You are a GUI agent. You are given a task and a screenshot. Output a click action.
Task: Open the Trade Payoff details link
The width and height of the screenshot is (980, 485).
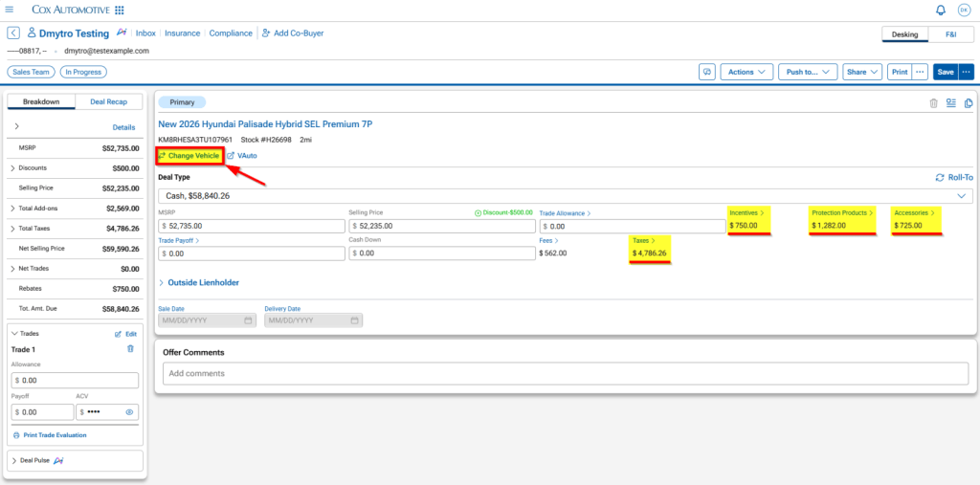(179, 240)
